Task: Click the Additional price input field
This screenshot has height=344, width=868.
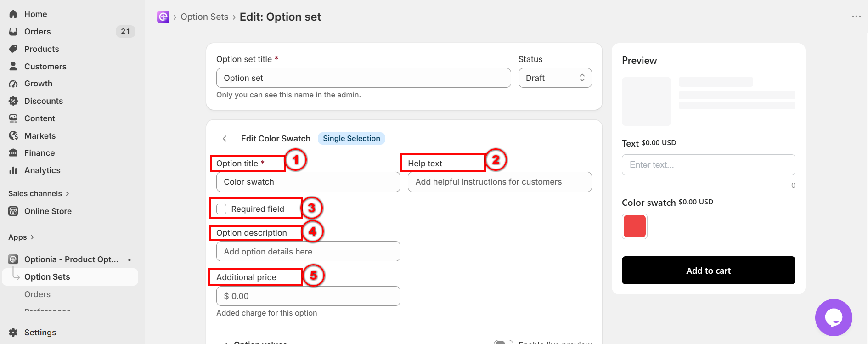Action: pos(308,296)
